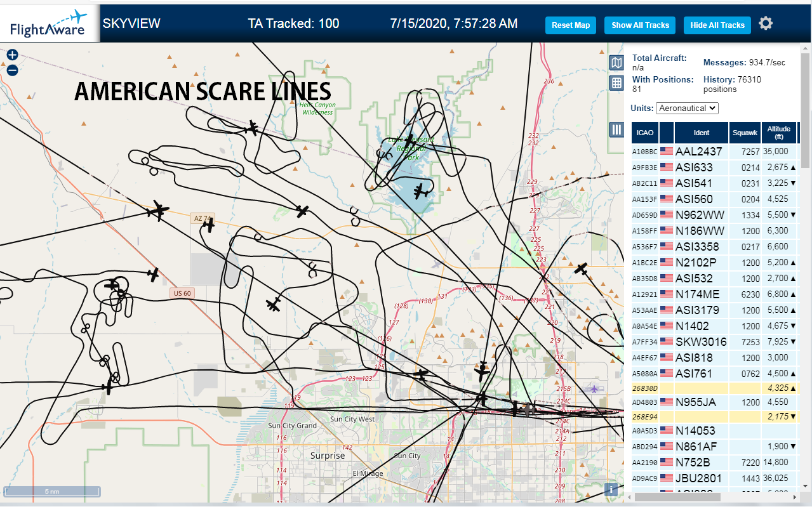Click the Surprise city label on map
This screenshot has height=507, width=812.
328,456
